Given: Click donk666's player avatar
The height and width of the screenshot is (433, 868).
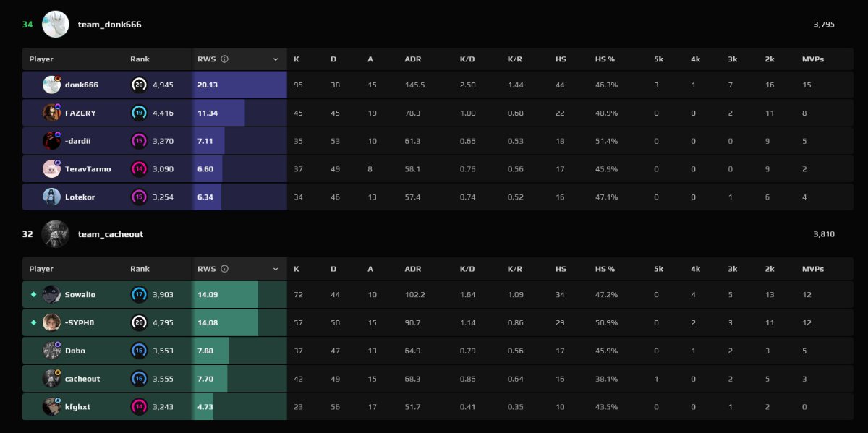Looking at the screenshot, I should [51, 85].
